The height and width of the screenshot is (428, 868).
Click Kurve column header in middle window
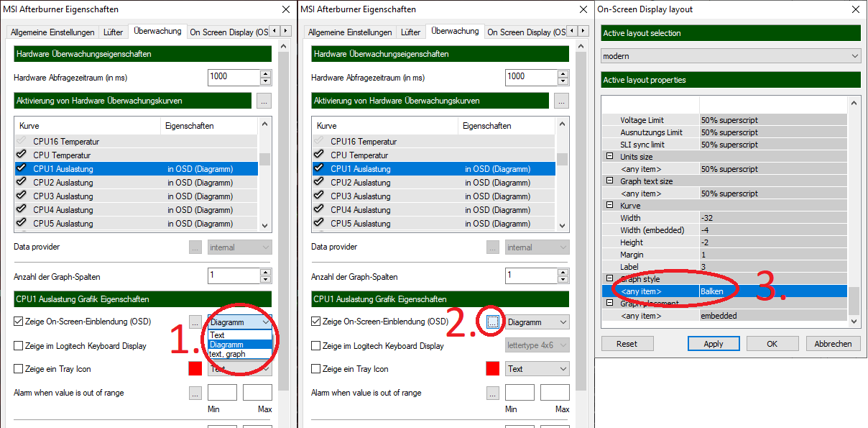pos(384,126)
